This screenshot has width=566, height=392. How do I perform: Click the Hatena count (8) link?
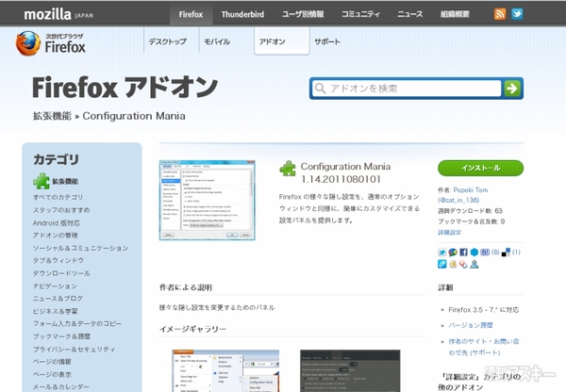point(495,253)
